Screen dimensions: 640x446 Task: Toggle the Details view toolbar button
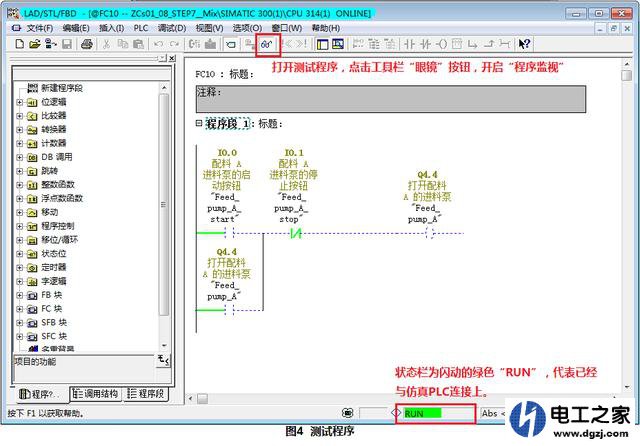[x=338, y=44]
